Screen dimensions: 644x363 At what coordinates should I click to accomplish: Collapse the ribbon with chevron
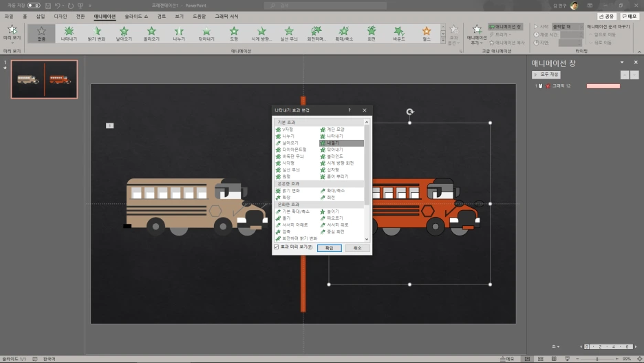click(x=639, y=52)
